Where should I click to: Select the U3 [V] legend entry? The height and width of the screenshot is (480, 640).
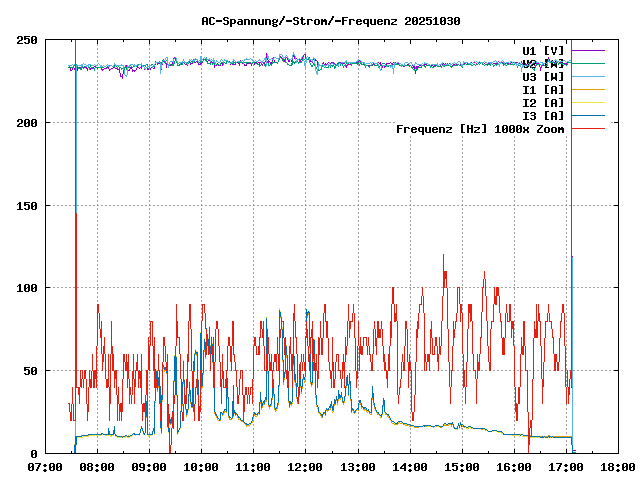543,76
